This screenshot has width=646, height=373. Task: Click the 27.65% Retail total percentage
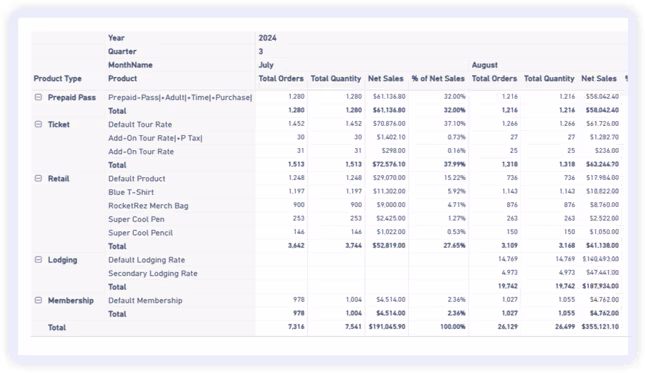tap(454, 245)
